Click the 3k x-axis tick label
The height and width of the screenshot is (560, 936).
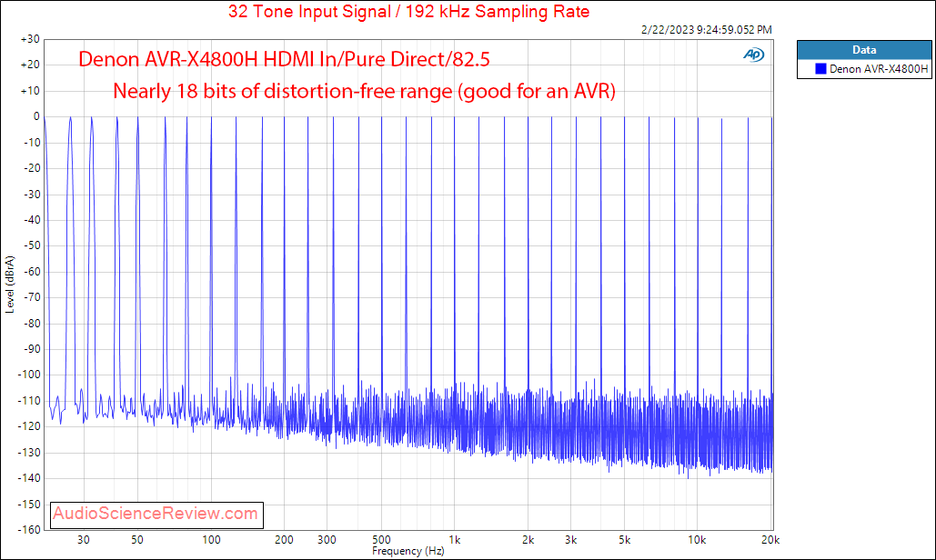(571, 540)
